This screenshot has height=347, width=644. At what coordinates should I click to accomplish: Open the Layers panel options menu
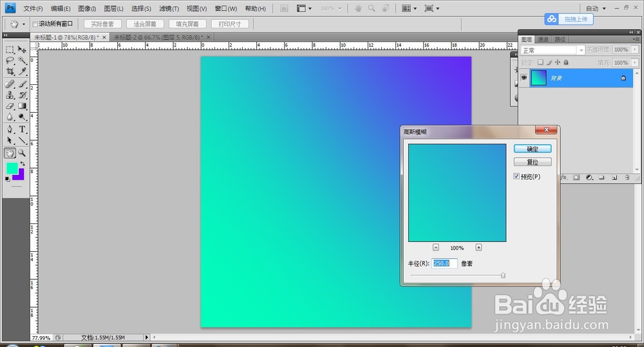point(636,39)
